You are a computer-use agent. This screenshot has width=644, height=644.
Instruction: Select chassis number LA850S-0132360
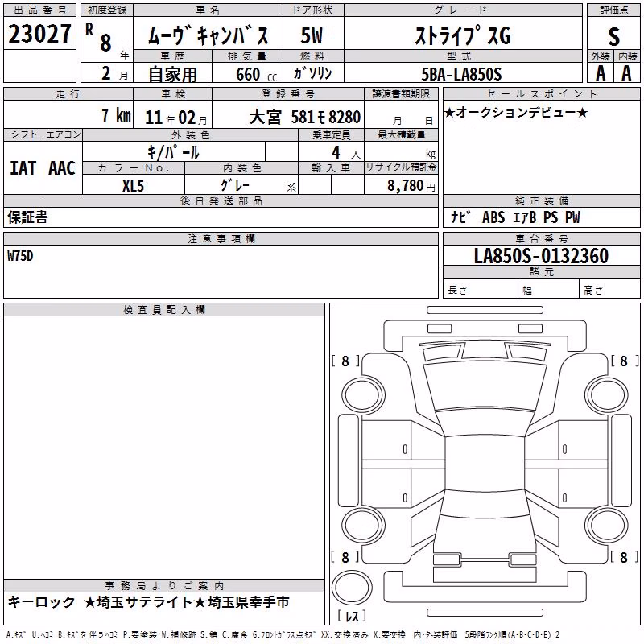(541, 256)
